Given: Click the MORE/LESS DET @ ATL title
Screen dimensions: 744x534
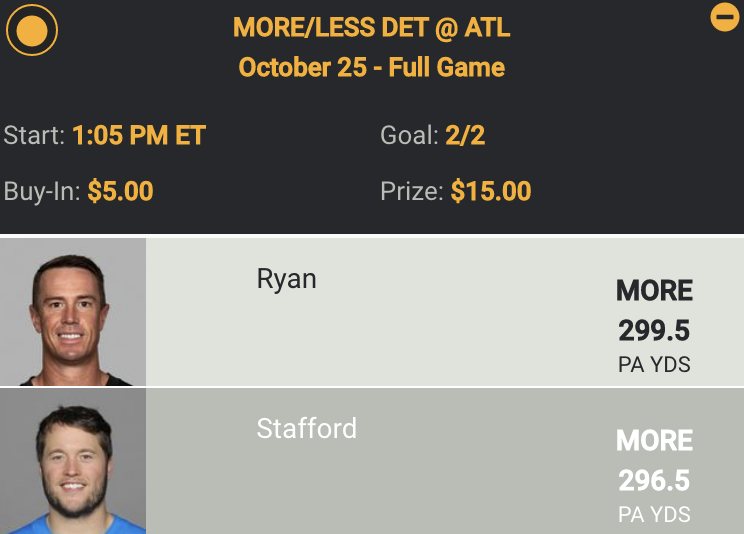Looking at the screenshot, I should pos(371,28).
